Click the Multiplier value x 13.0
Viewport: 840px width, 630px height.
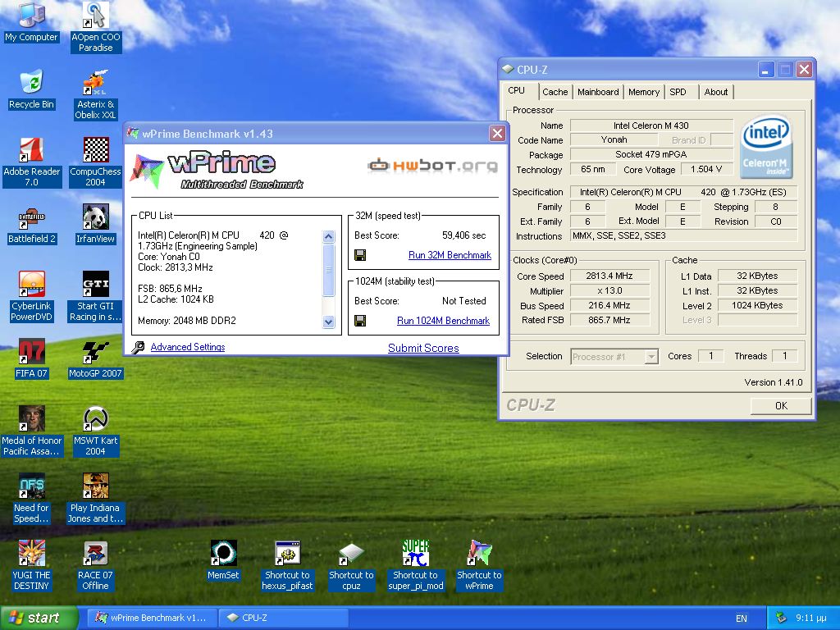coord(609,290)
